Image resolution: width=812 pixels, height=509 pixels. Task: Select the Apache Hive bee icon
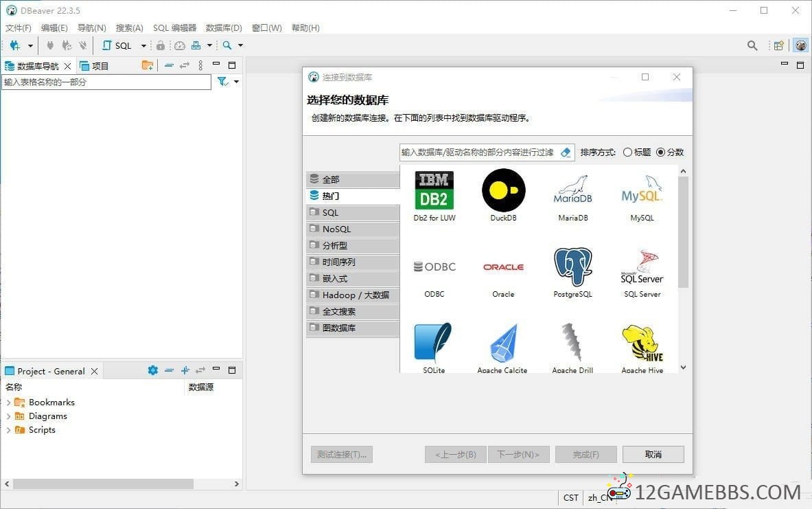pos(642,348)
